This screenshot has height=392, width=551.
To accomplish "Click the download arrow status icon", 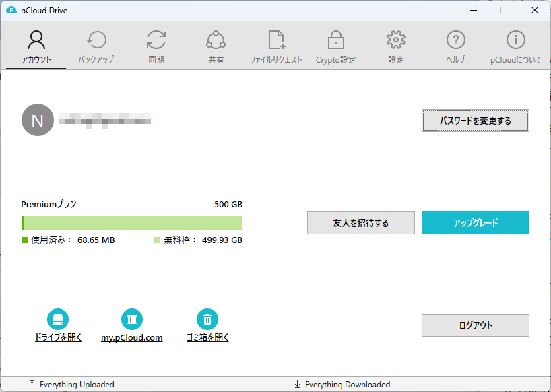I will coord(297,384).
